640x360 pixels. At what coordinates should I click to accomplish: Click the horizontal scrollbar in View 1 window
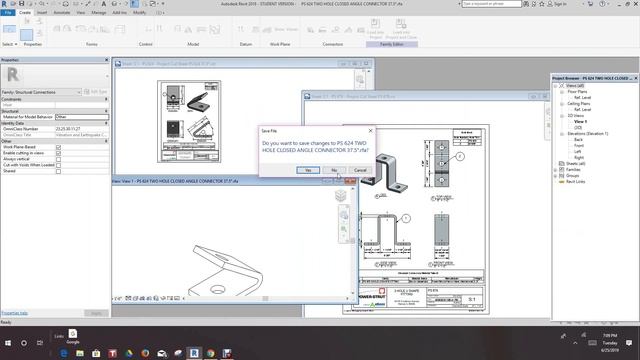coord(265,298)
